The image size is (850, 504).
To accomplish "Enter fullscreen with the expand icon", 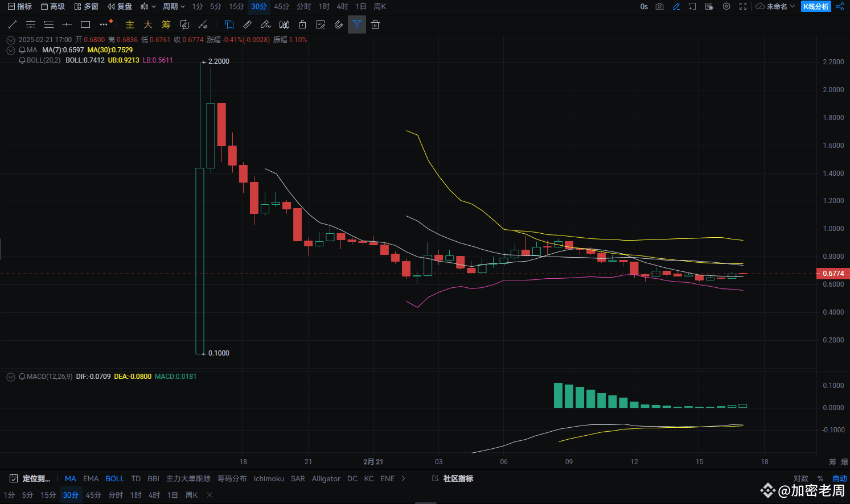I will (x=743, y=6).
